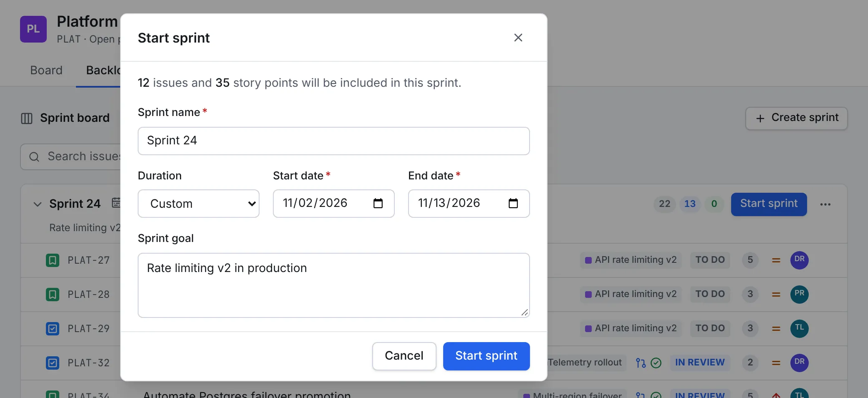Click the green check status icon on Telemetry rollout row
Viewport: 868px width, 398px height.
tap(656, 363)
